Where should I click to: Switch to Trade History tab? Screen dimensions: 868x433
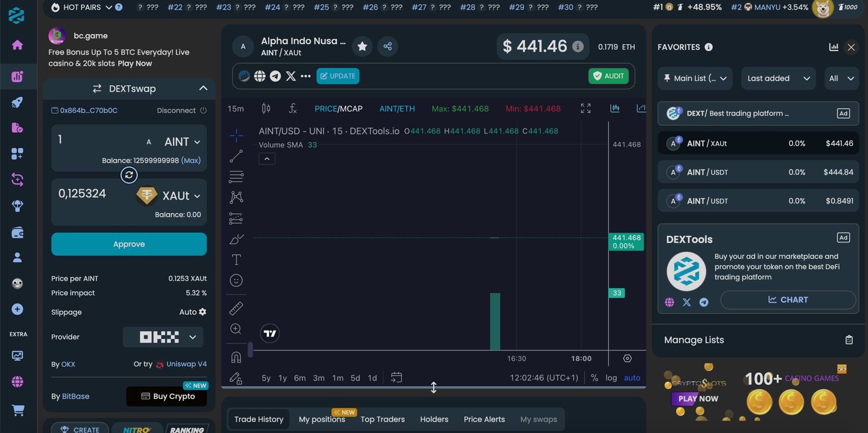click(x=259, y=419)
